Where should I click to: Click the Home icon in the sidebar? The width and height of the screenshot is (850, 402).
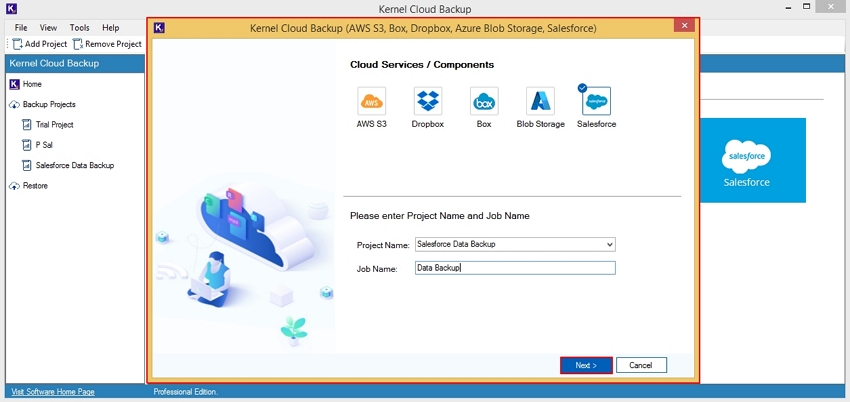click(15, 85)
